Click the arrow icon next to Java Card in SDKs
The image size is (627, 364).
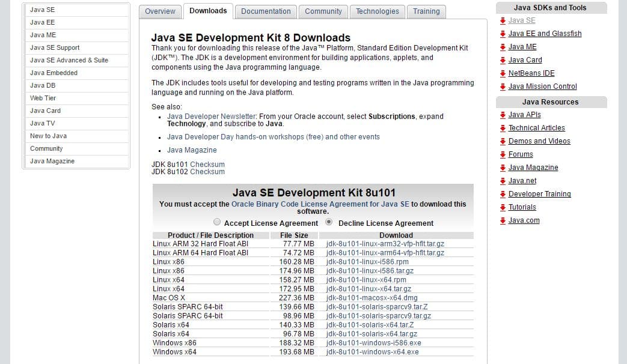(x=503, y=60)
